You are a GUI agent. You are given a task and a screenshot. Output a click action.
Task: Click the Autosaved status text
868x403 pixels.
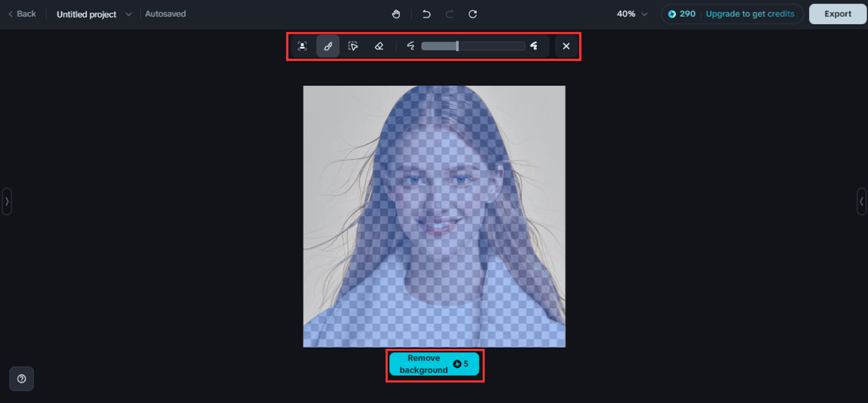click(165, 14)
